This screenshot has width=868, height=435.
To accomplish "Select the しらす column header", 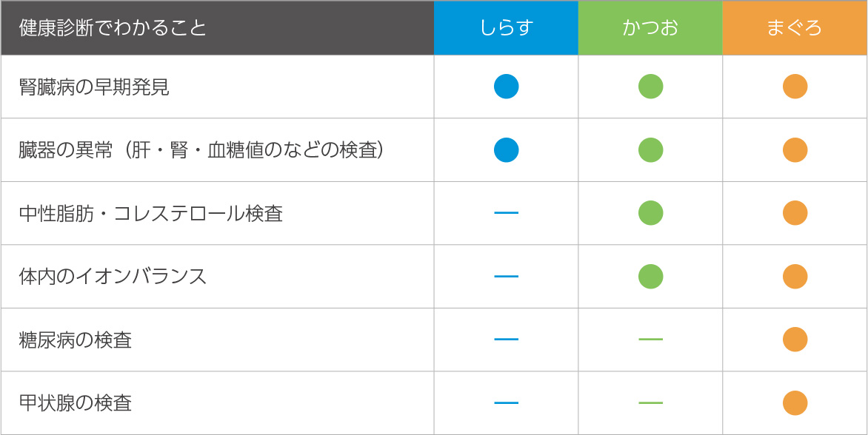I will [x=506, y=27].
